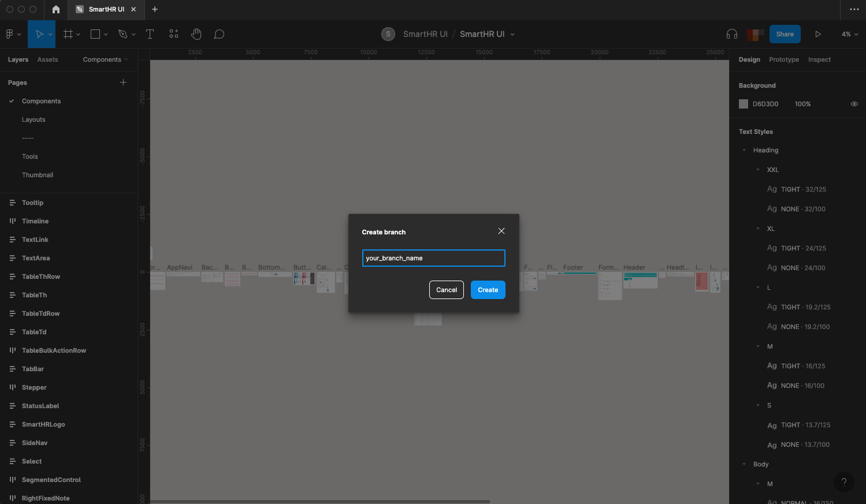This screenshot has height=504, width=866.
Task: Switch to the Assets tab
Action: 47,59
